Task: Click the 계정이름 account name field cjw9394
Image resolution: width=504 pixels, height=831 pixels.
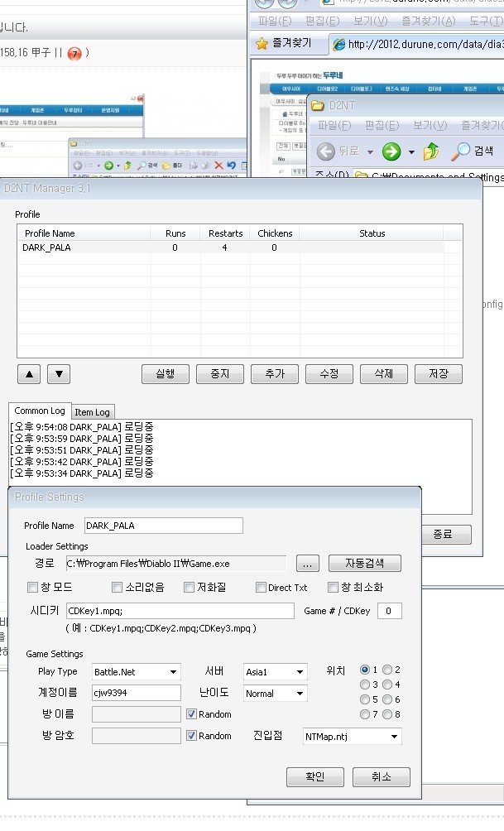Action: pyautogui.click(x=136, y=693)
